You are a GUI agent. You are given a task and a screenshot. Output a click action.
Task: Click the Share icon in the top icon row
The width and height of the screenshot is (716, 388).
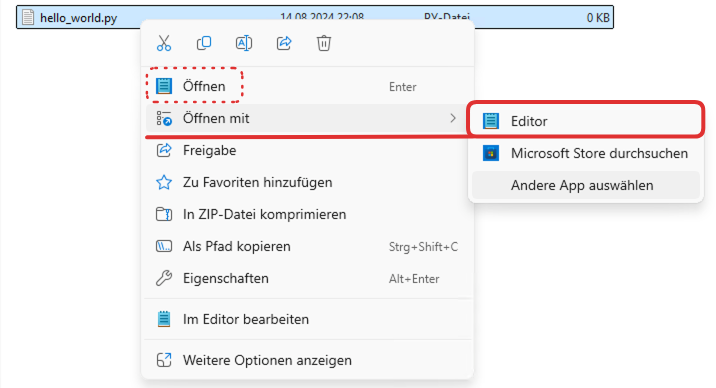coord(284,43)
